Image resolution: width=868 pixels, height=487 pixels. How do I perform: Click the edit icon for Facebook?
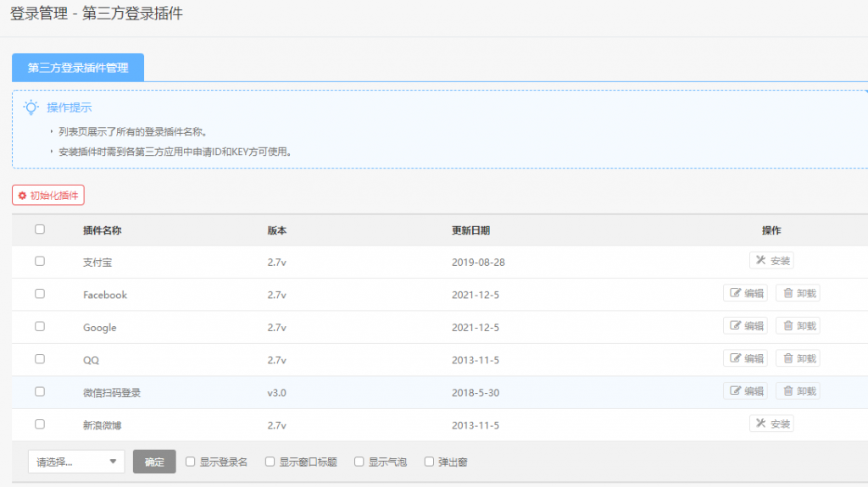coord(735,294)
